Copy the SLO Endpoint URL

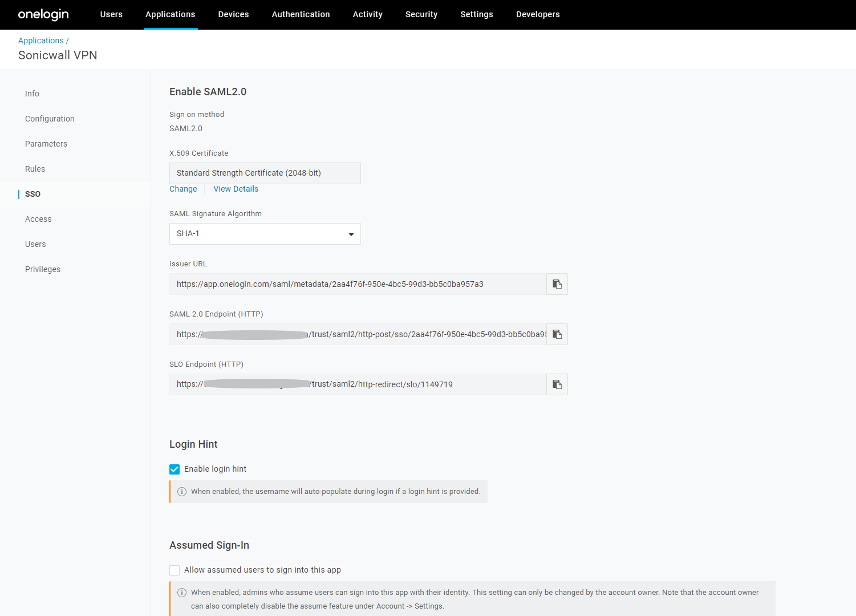click(x=557, y=384)
